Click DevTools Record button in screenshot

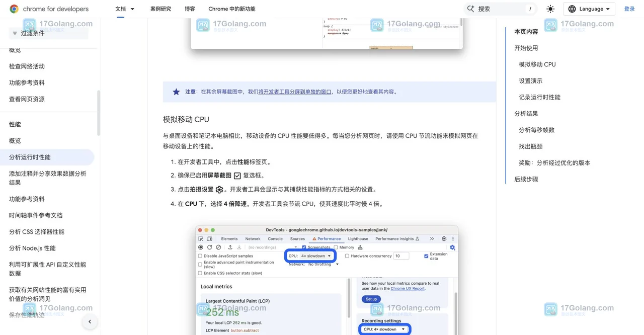click(x=201, y=247)
